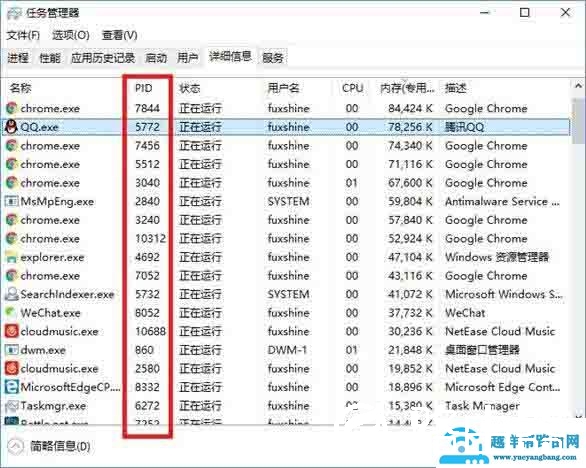This screenshot has height=468, width=586.
Task: Click the explorer.exe process name
Action: pos(52,257)
